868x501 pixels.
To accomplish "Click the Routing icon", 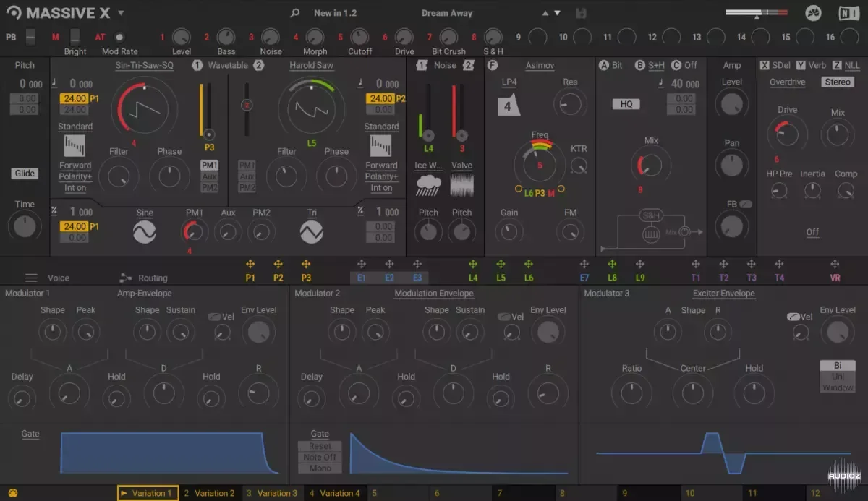I will click(126, 278).
